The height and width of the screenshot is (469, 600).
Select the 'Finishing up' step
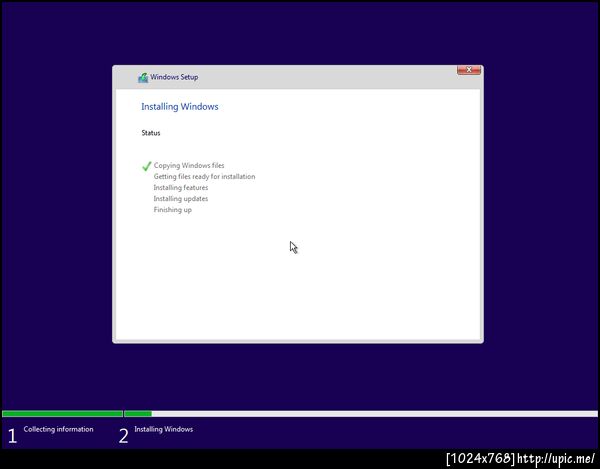(173, 210)
